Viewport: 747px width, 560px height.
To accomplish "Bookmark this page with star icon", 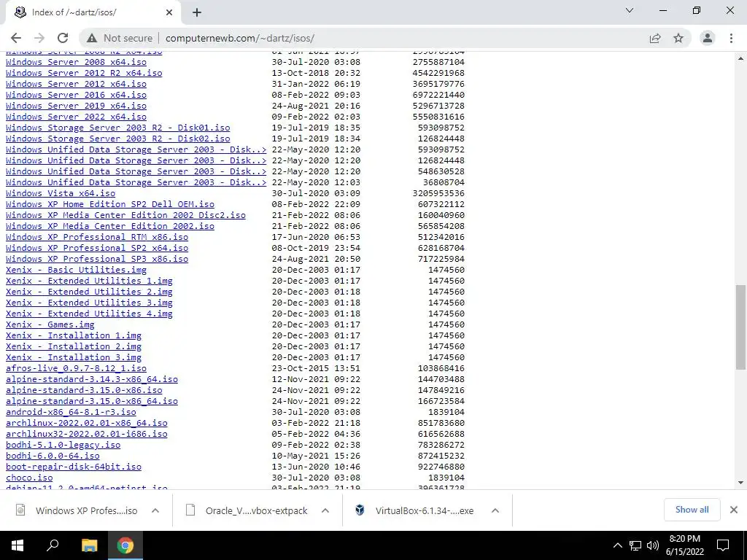I will click(x=678, y=38).
